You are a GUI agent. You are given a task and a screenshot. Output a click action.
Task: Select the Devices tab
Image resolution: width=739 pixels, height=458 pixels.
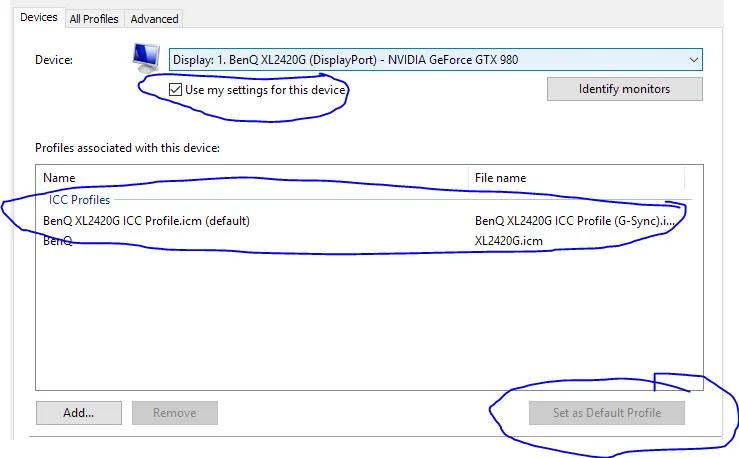click(38, 17)
